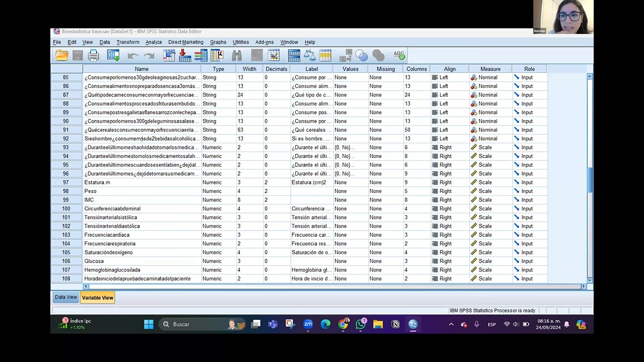Click the Name column header

141,69
